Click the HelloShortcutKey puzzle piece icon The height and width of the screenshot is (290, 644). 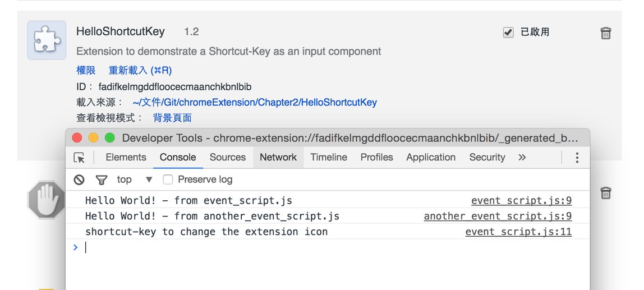click(47, 40)
